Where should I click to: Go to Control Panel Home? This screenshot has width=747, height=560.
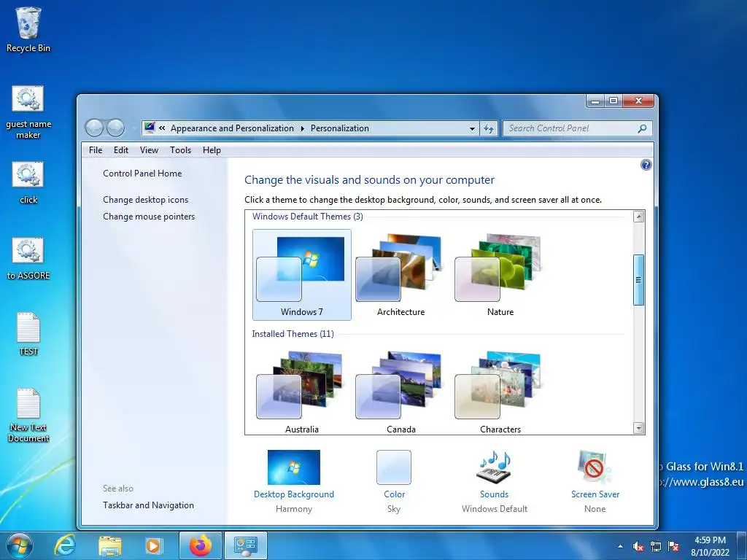(142, 174)
